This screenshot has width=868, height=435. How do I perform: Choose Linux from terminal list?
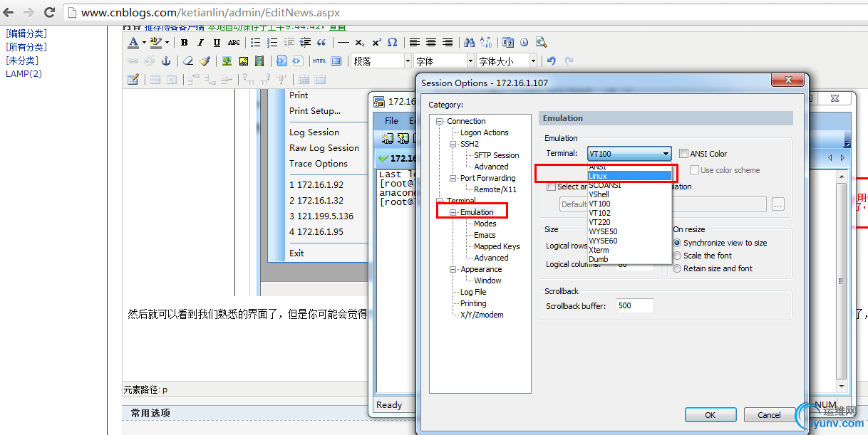(x=629, y=176)
